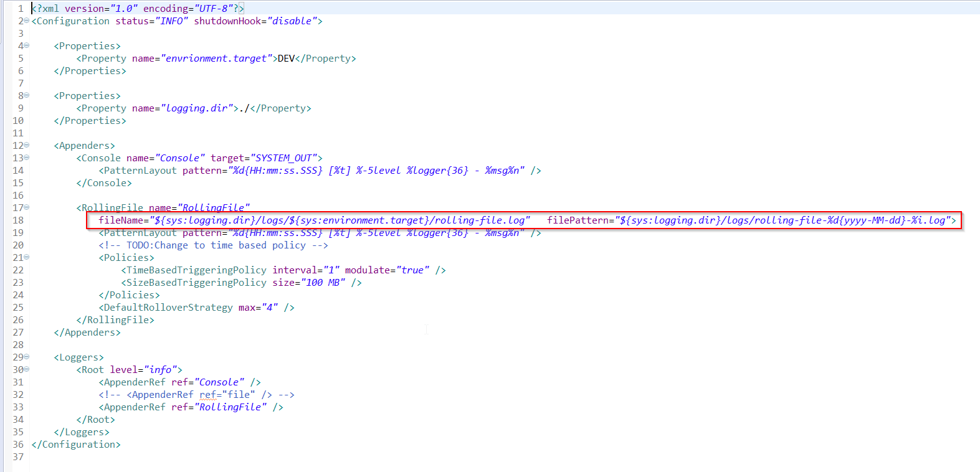The width and height of the screenshot is (980, 472).
Task: Click the closing Policies tag on line 24
Action: (129, 295)
